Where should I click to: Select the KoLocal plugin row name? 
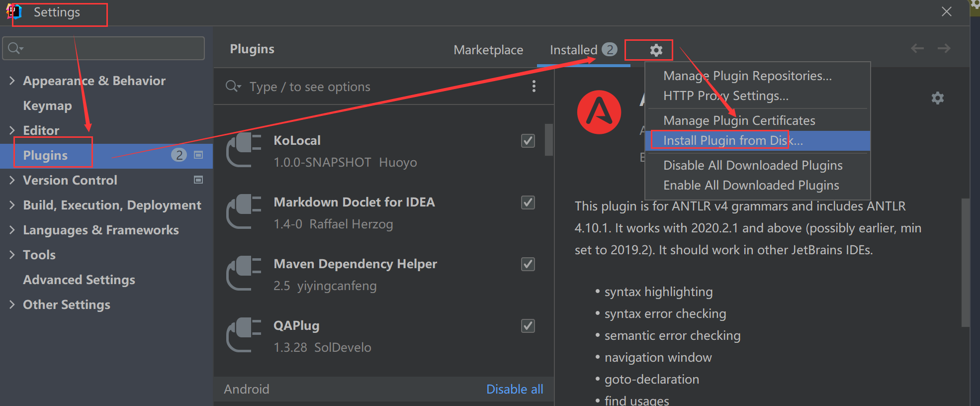pos(297,141)
